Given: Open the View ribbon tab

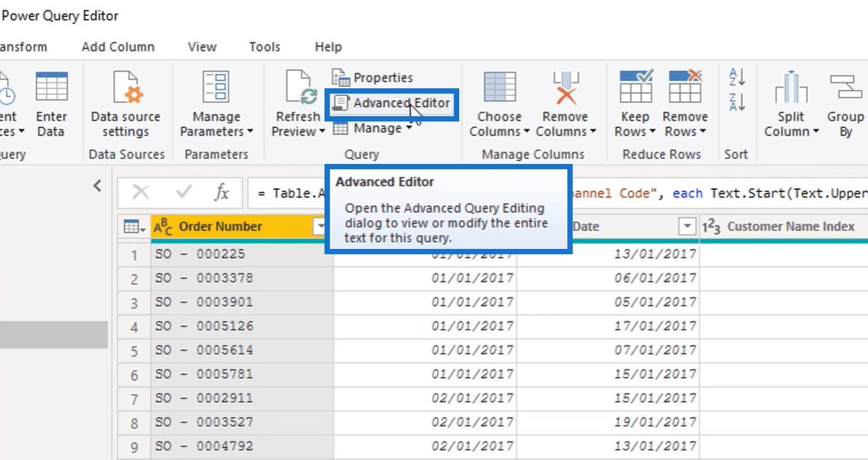Looking at the screenshot, I should coord(202,46).
